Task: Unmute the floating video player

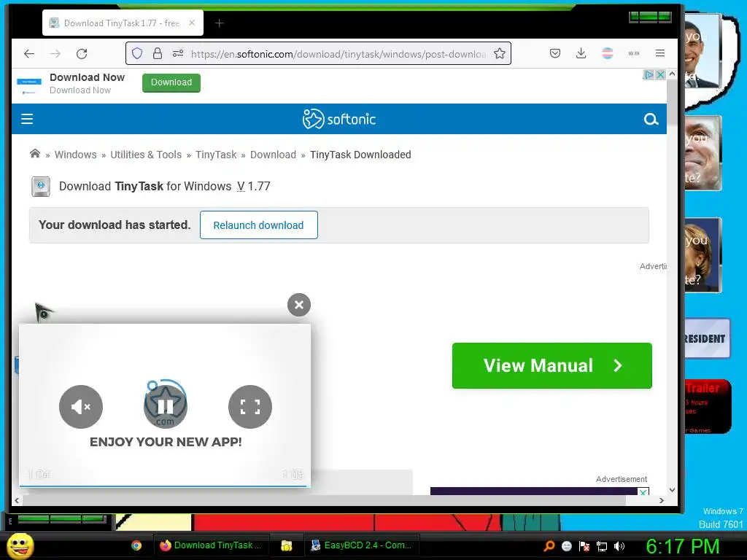Action: pyautogui.click(x=81, y=407)
